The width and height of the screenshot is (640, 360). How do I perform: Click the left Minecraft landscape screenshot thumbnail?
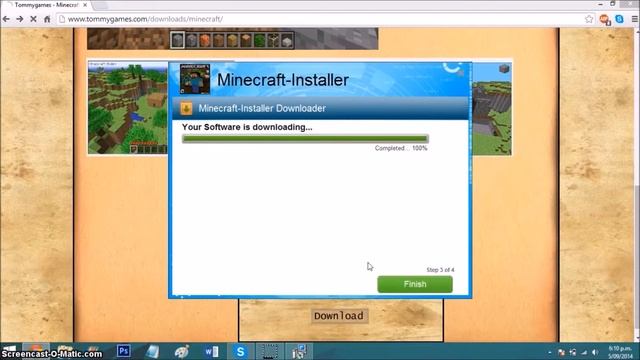(128, 108)
